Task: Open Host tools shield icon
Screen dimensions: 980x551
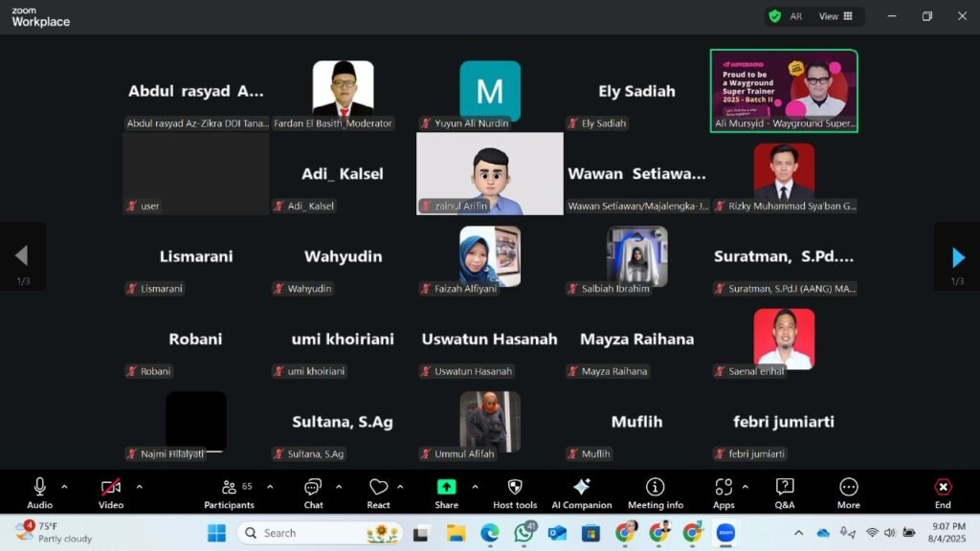Action: coord(515,494)
